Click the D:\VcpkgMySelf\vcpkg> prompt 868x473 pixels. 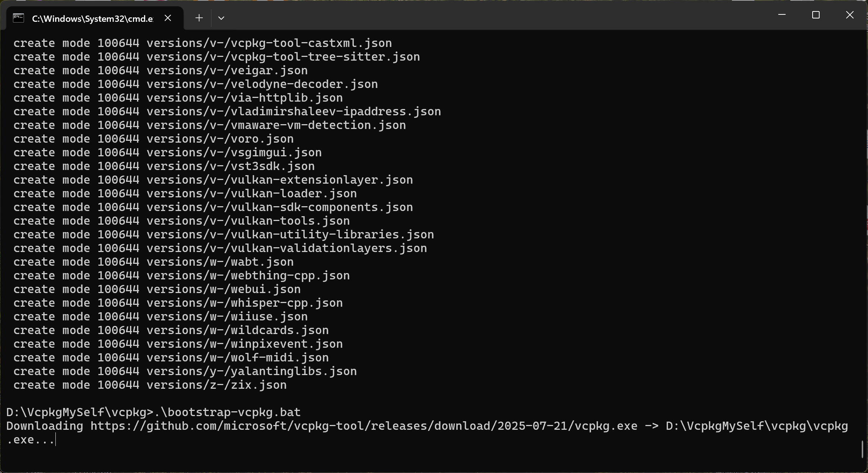(x=80, y=412)
